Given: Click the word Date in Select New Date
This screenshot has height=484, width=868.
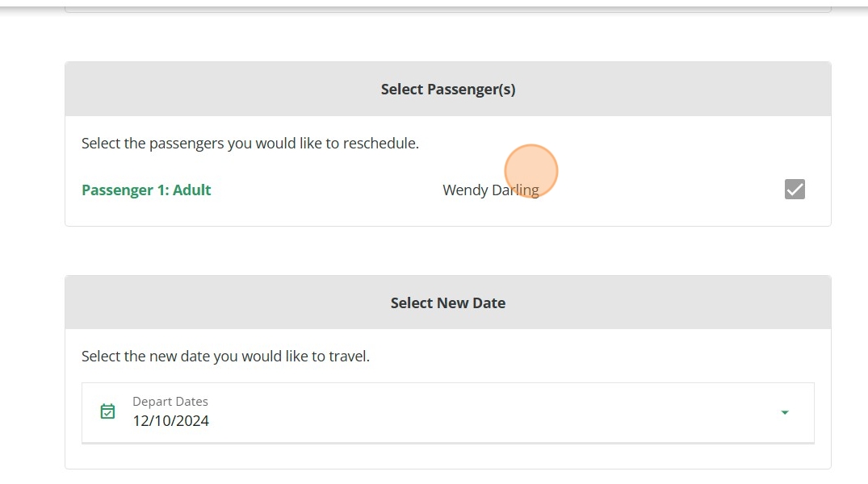Looking at the screenshot, I should click(489, 303).
